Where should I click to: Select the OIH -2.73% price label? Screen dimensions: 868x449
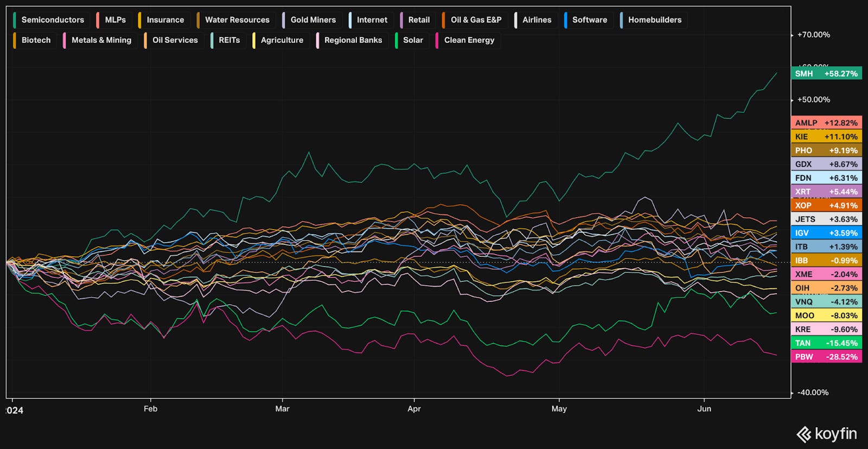826,288
